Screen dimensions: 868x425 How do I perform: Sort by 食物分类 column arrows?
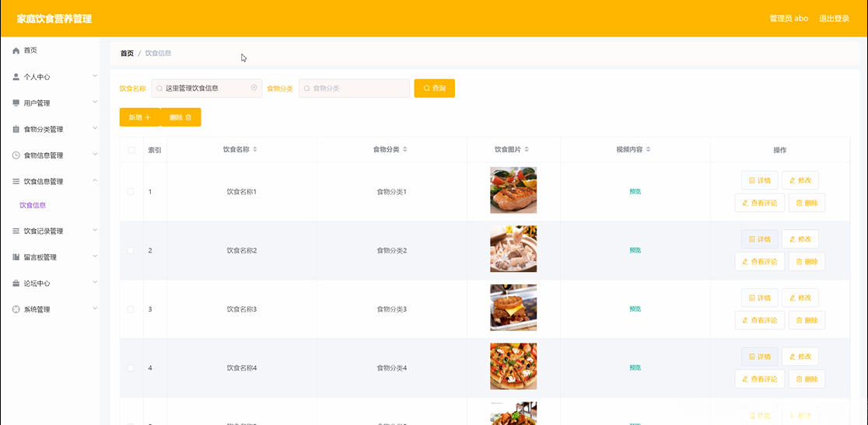(404, 150)
